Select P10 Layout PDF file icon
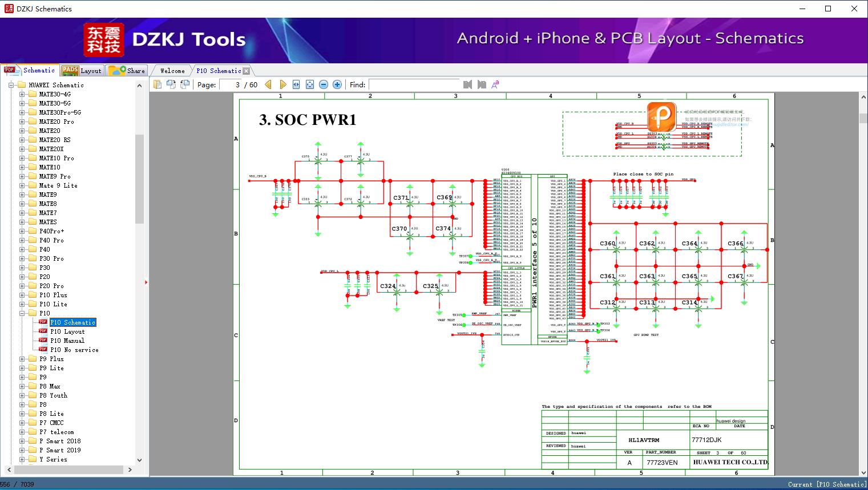The height and width of the screenshot is (490, 868). click(43, 331)
